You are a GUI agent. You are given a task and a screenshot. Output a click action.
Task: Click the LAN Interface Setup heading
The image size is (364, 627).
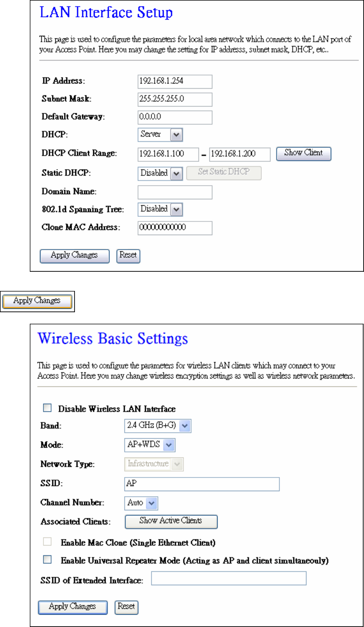tap(106, 12)
